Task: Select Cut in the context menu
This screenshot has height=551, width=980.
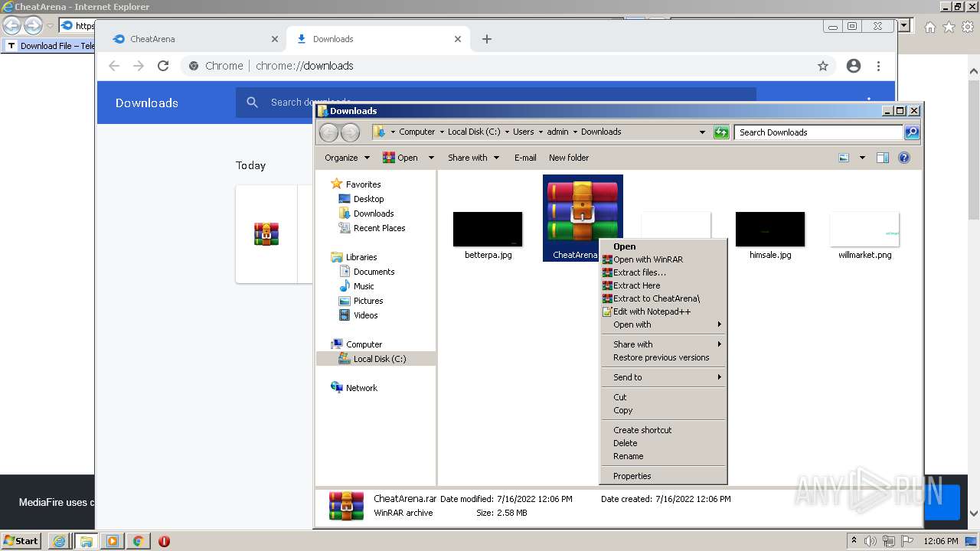Action: click(663, 397)
